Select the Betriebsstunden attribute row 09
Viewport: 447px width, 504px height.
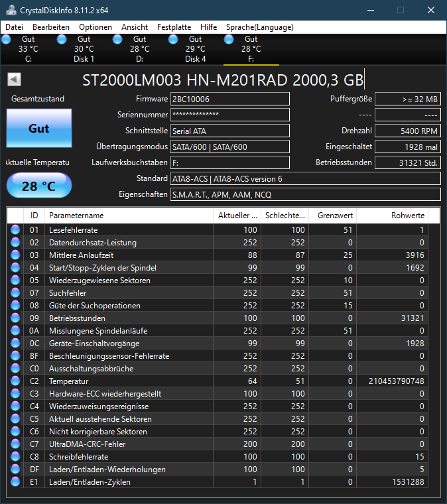[x=218, y=318]
